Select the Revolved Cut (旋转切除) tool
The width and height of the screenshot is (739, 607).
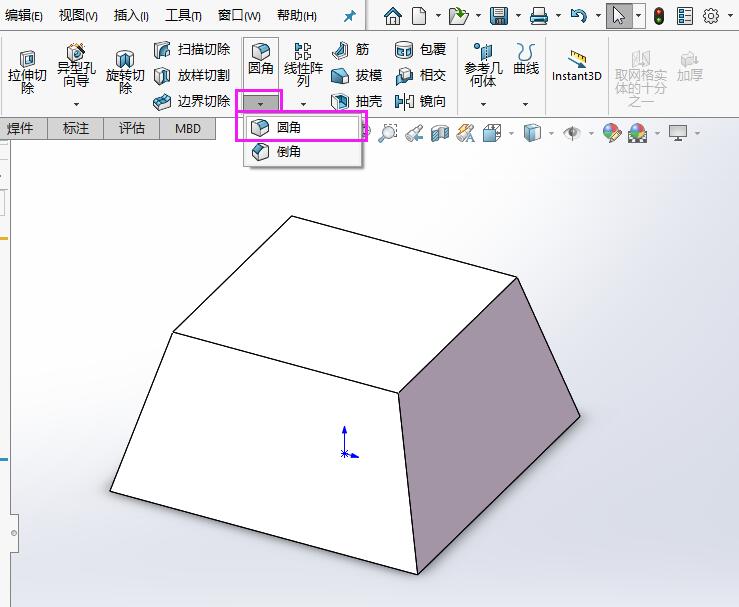[125, 72]
